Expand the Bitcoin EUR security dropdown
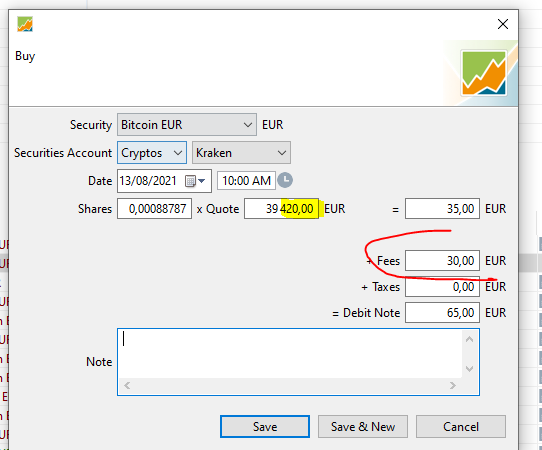 click(187, 124)
